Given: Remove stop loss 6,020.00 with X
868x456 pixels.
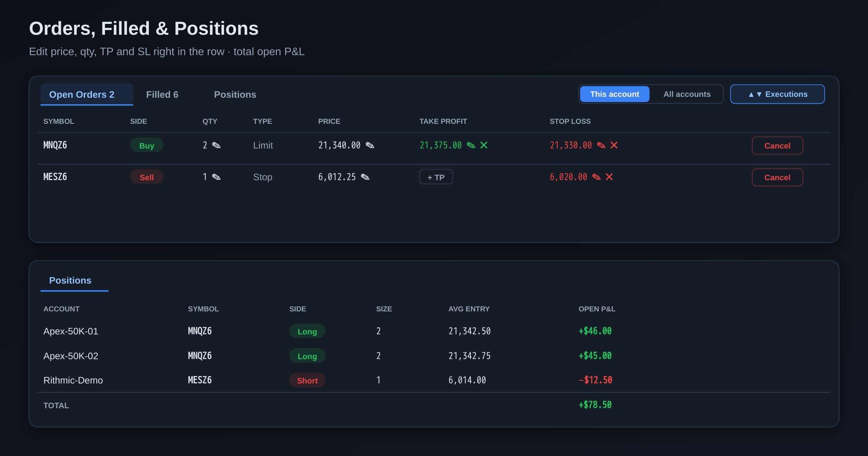Looking at the screenshot, I should pos(609,177).
